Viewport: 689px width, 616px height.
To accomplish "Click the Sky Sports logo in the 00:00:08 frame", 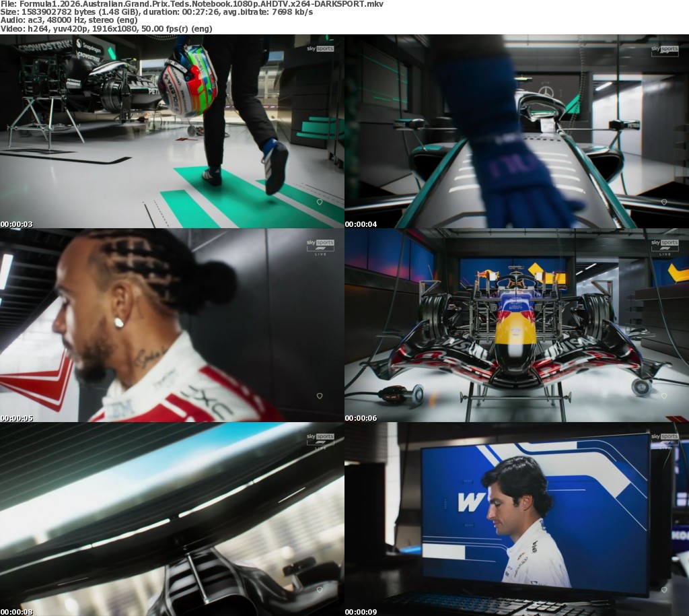I will pyautogui.click(x=320, y=440).
